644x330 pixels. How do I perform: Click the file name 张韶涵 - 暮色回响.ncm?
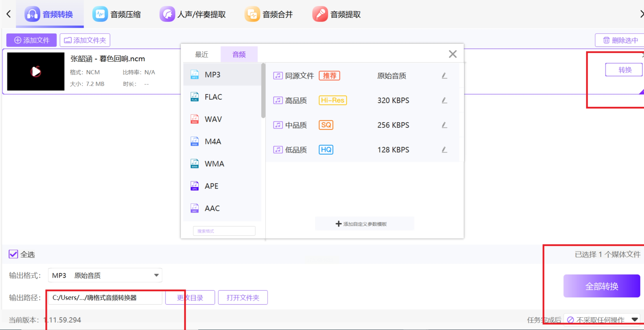pyautogui.click(x=108, y=59)
